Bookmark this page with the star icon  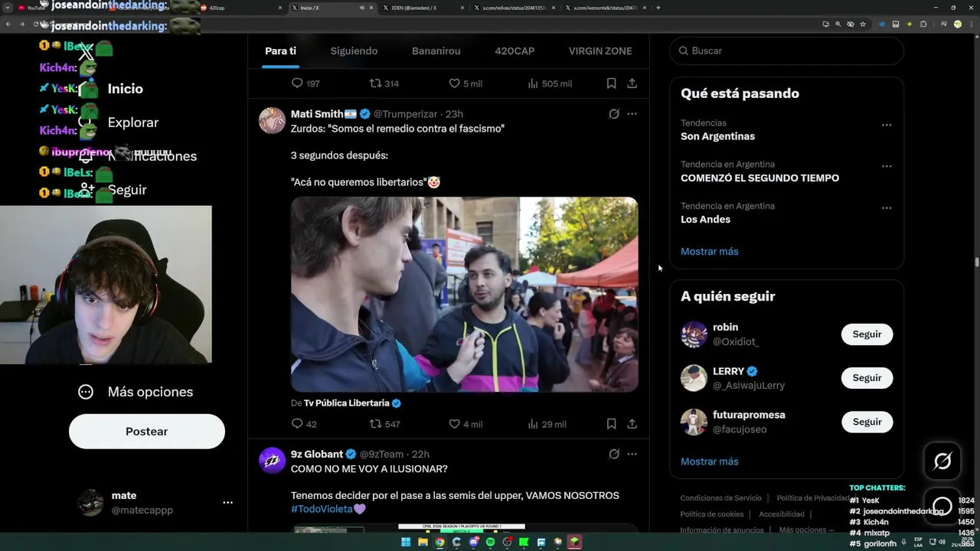pos(863,24)
